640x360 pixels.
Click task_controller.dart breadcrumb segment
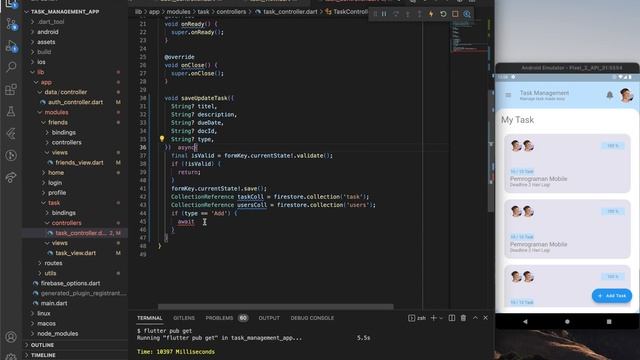tap(290, 12)
